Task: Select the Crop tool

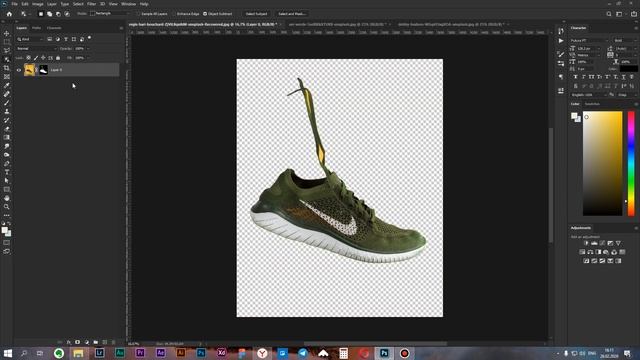Action: pyautogui.click(x=7, y=68)
